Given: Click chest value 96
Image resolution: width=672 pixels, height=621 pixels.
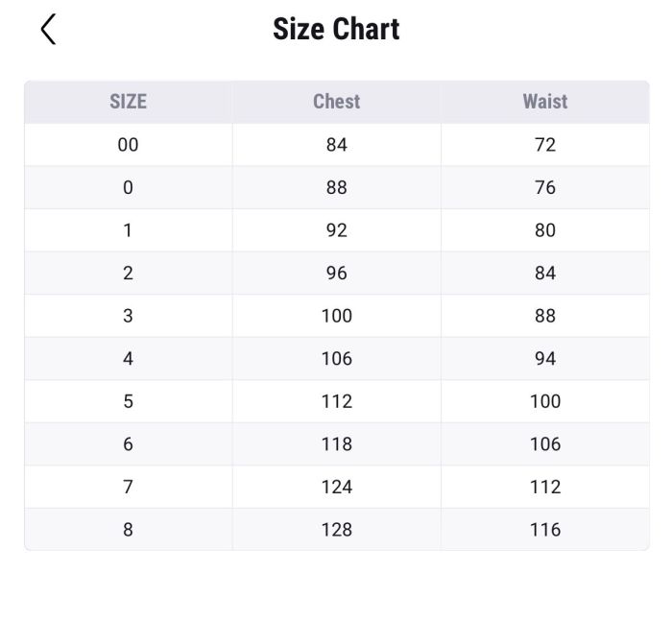Looking at the screenshot, I should click(x=336, y=274).
